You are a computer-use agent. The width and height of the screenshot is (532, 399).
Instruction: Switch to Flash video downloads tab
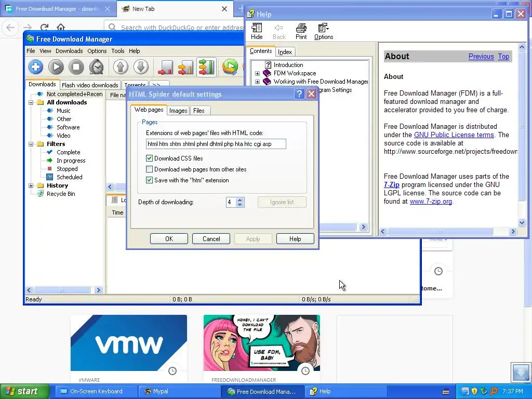click(90, 85)
